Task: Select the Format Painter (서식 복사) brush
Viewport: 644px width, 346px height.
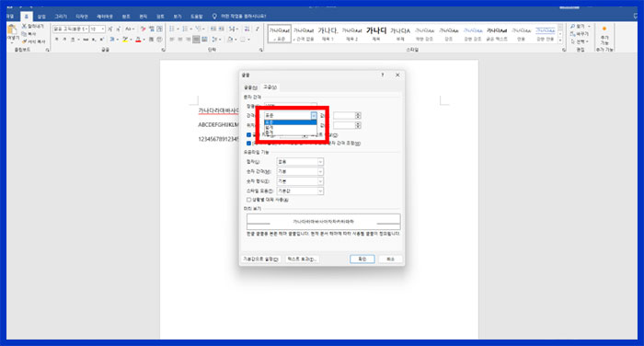Action: (24, 41)
